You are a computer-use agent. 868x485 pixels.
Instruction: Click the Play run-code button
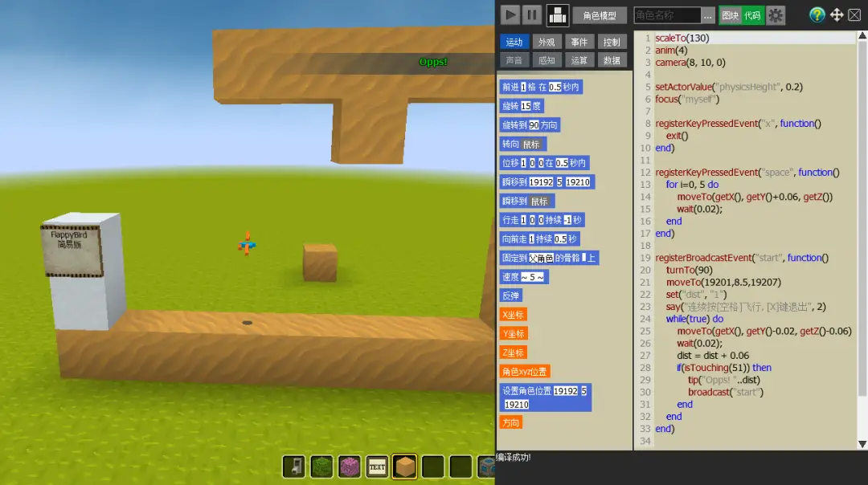(x=510, y=15)
